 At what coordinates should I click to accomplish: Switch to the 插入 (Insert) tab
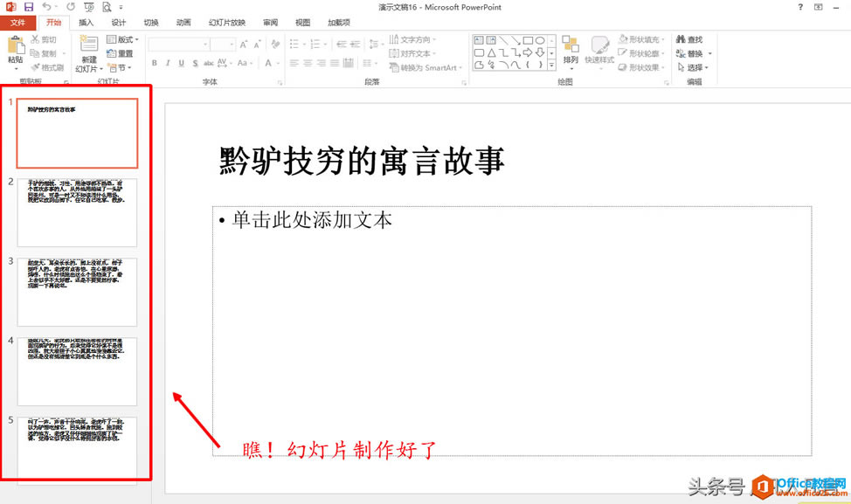pyautogui.click(x=86, y=23)
